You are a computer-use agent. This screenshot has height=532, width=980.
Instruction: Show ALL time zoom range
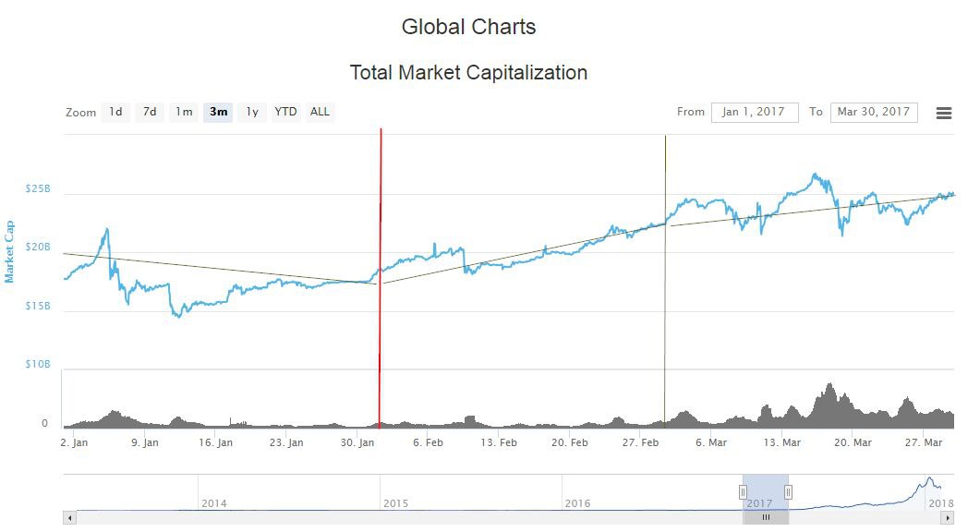tap(320, 112)
